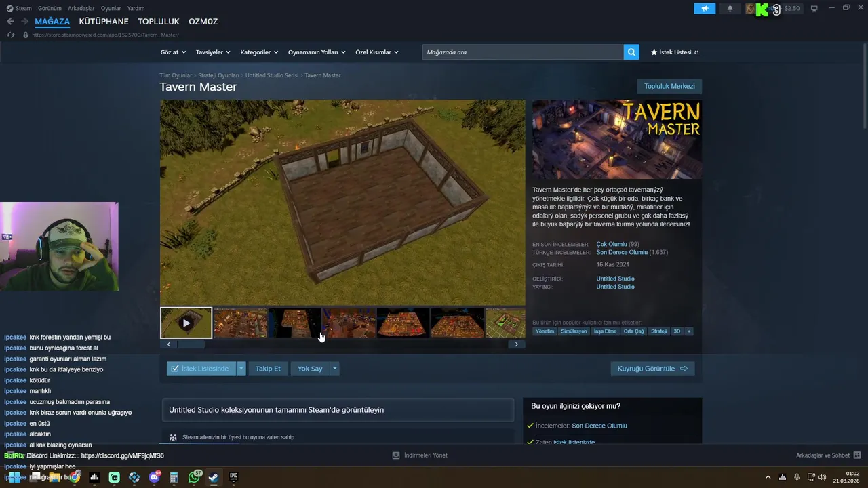Open the Özel Kısımlar dropdown menu

377,52
